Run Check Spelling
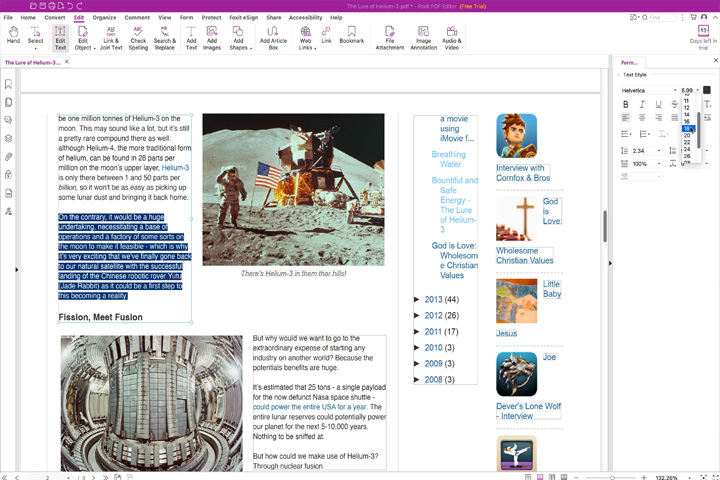720x480 pixels. (138, 38)
